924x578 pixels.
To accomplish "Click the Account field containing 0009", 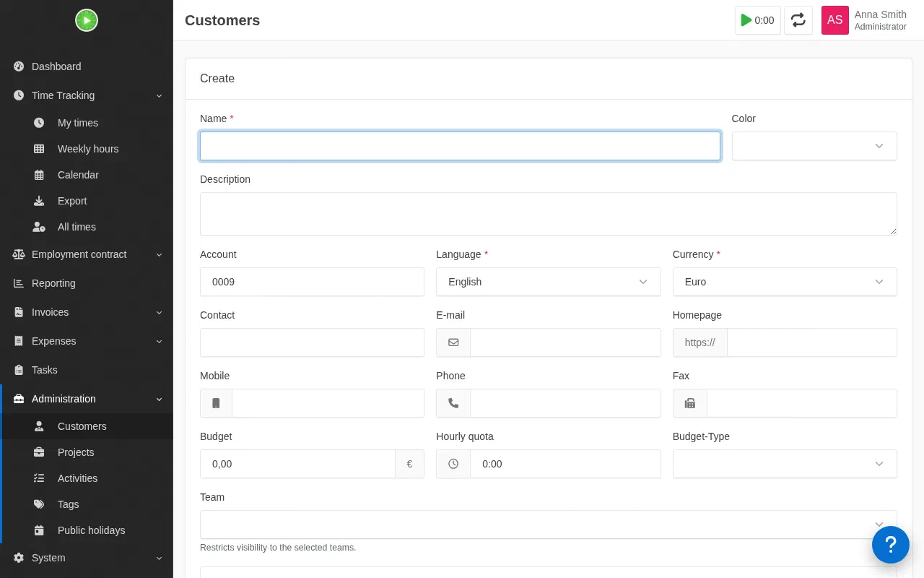I will (312, 282).
